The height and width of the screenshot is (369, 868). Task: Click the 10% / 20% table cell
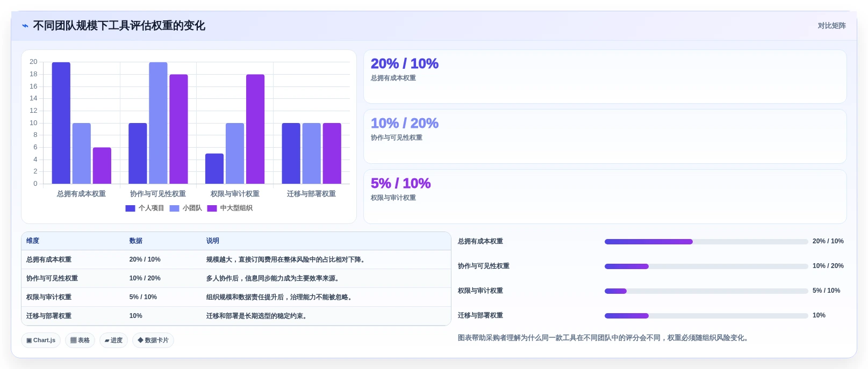tap(145, 279)
